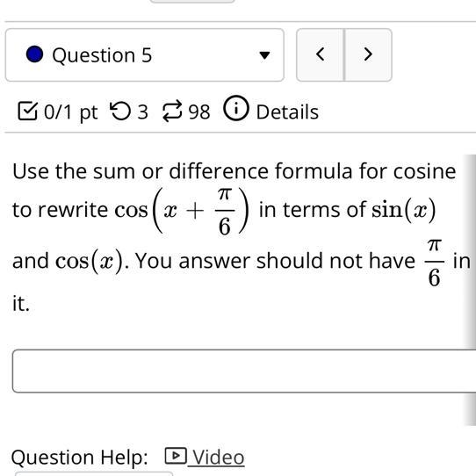
Task: Open the Question 5 dropdown selector
Action: (x=145, y=55)
